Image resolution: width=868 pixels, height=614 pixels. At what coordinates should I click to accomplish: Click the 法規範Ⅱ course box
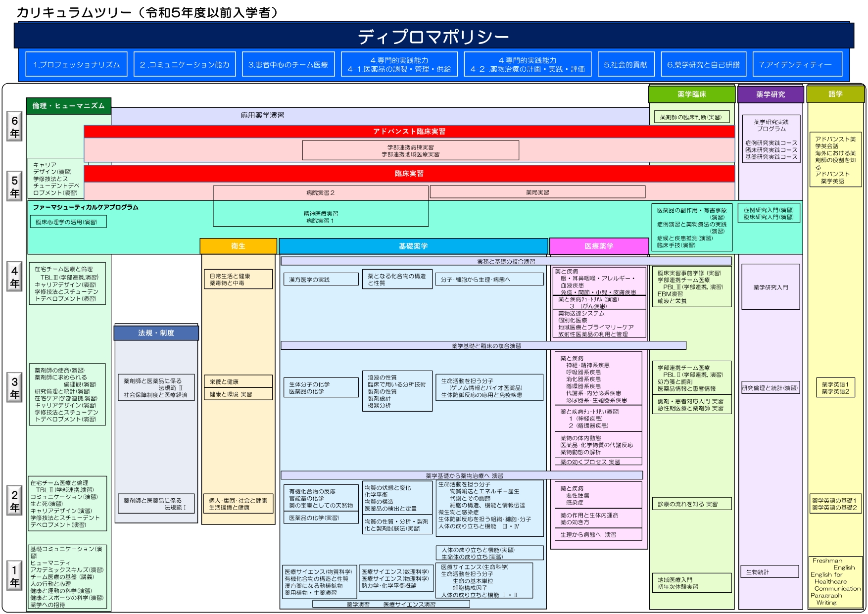point(156,388)
